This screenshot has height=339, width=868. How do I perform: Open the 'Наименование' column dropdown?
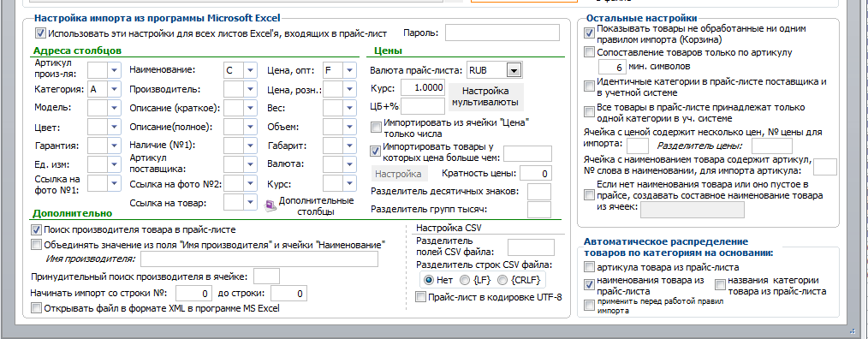(x=250, y=70)
